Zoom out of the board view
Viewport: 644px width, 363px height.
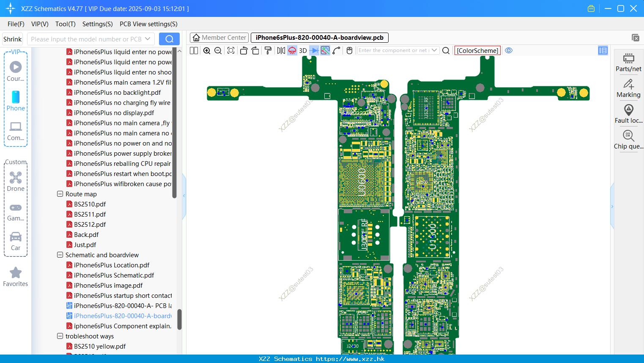pos(218,50)
